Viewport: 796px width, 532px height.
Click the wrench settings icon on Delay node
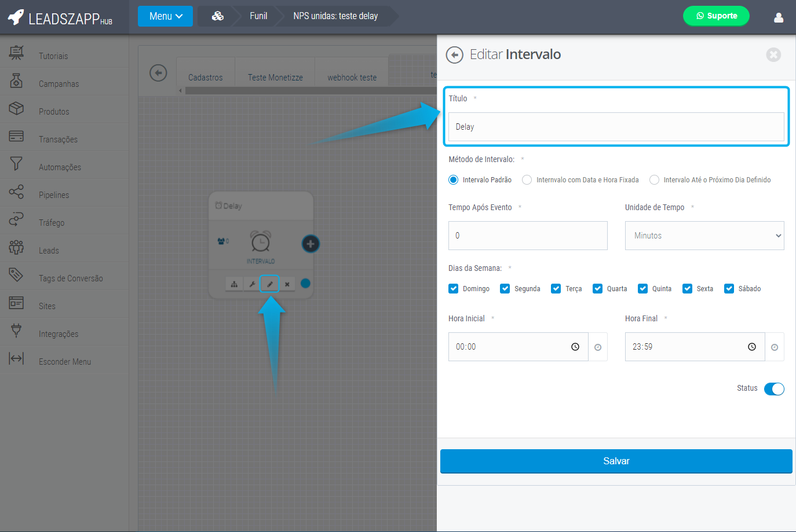pos(252,284)
